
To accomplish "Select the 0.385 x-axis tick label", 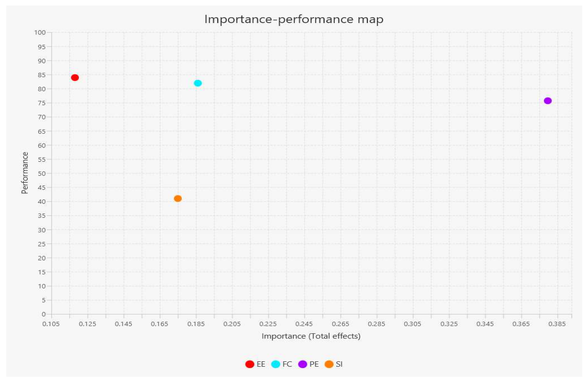I will (x=557, y=324).
